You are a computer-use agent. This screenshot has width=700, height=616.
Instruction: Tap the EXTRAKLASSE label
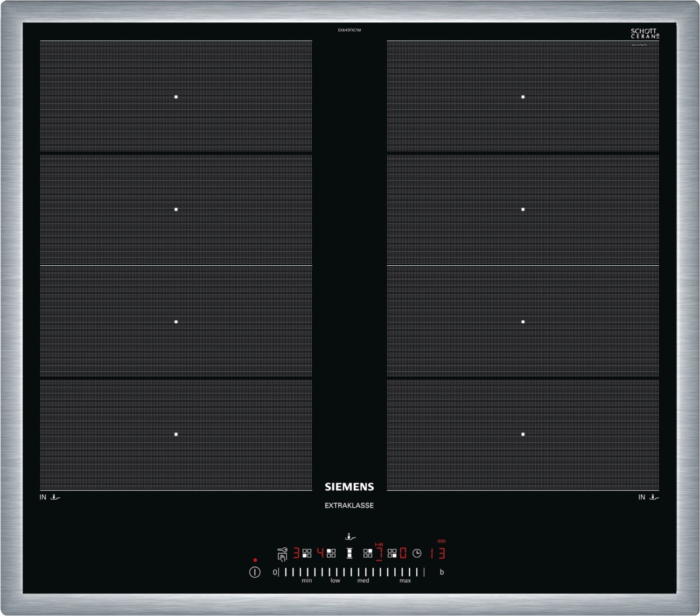[349, 505]
